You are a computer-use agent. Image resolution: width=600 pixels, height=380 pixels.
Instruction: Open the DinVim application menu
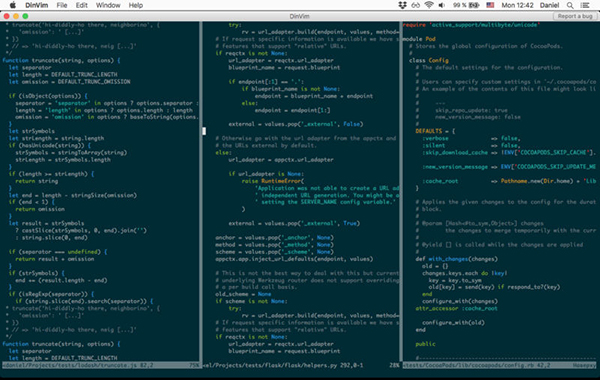tap(37, 5)
